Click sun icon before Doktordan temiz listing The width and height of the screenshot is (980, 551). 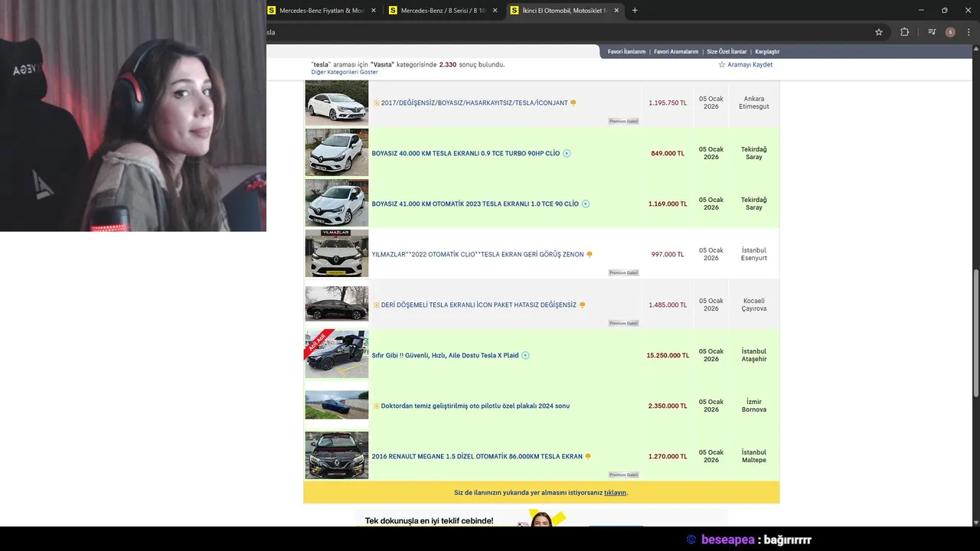(x=376, y=406)
